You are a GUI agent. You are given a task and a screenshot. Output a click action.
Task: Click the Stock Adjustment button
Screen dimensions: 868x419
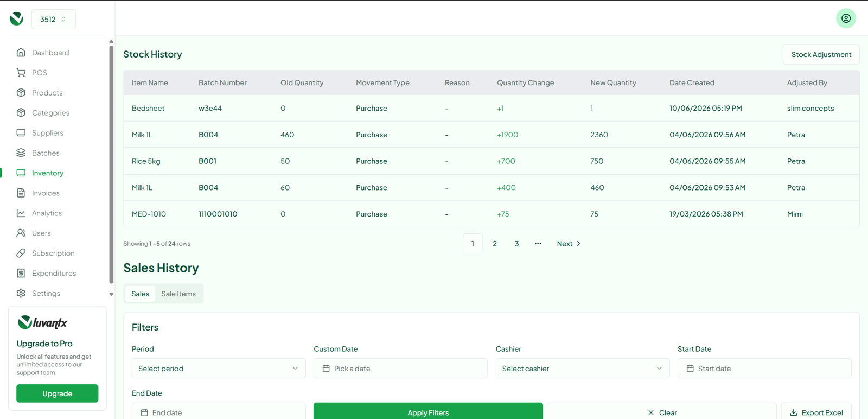coord(821,54)
